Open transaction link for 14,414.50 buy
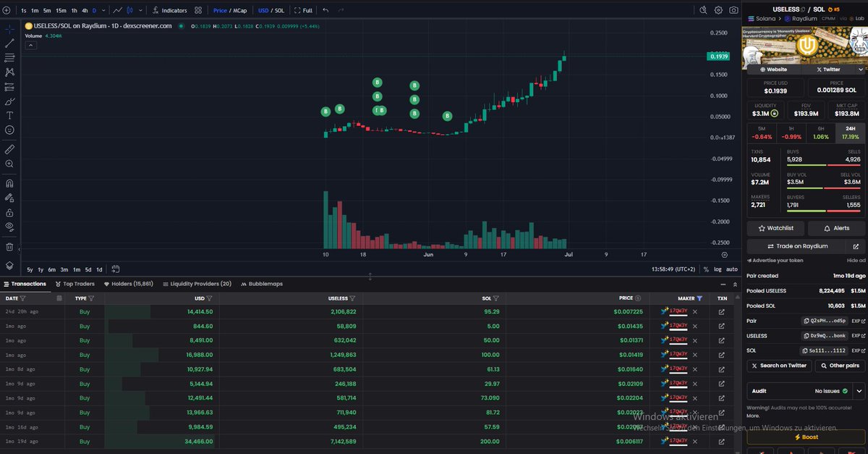868x454 pixels. [x=721, y=311]
